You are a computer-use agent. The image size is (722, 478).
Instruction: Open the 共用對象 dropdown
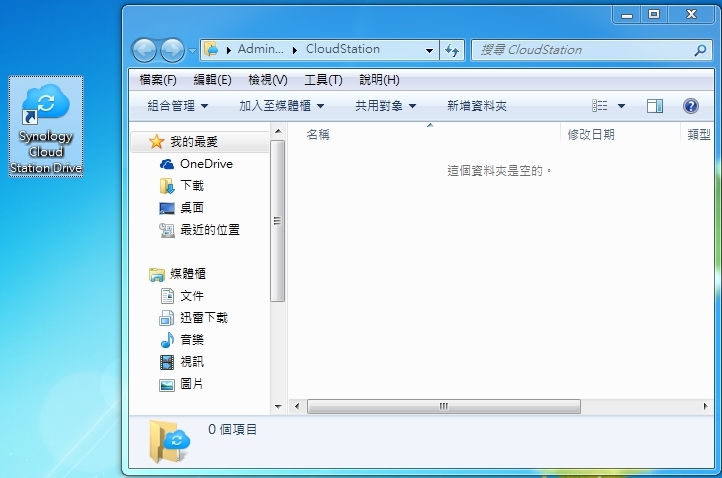(x=385, y=106)
